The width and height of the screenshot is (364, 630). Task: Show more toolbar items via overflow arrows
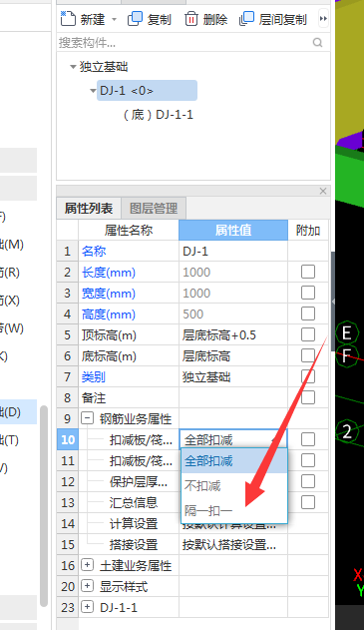coord(323,19)
